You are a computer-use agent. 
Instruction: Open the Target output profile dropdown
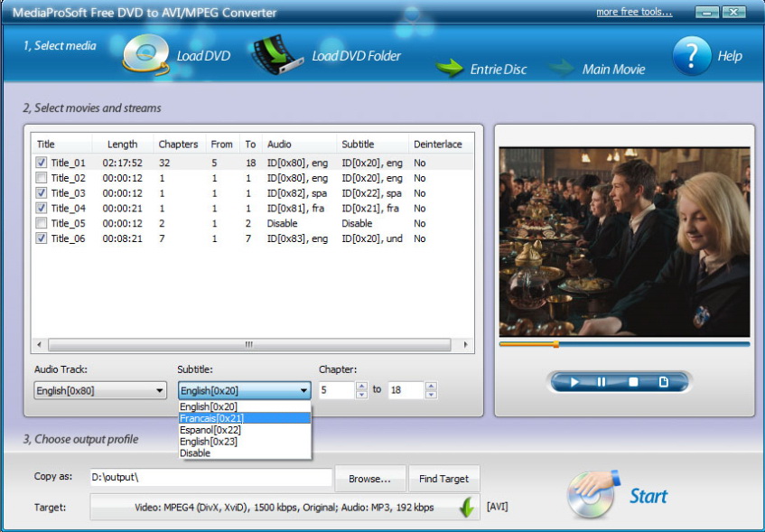[284, 508]
